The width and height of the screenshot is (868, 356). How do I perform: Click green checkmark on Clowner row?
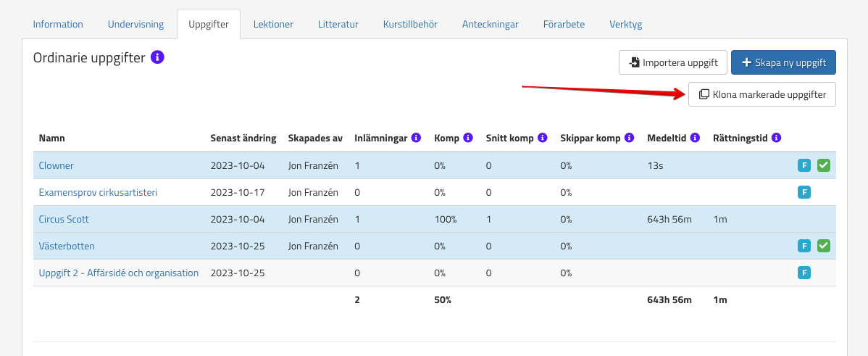click(x=824, y=165)
